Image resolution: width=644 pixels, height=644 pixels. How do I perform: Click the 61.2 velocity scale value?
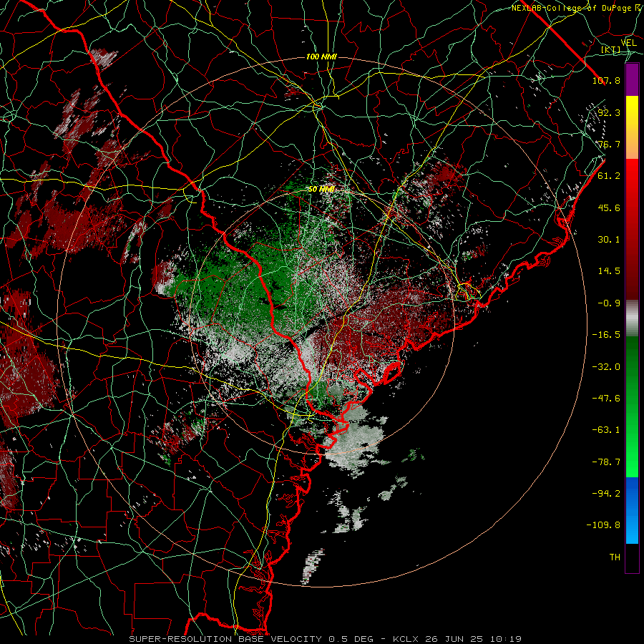[609, 176]
